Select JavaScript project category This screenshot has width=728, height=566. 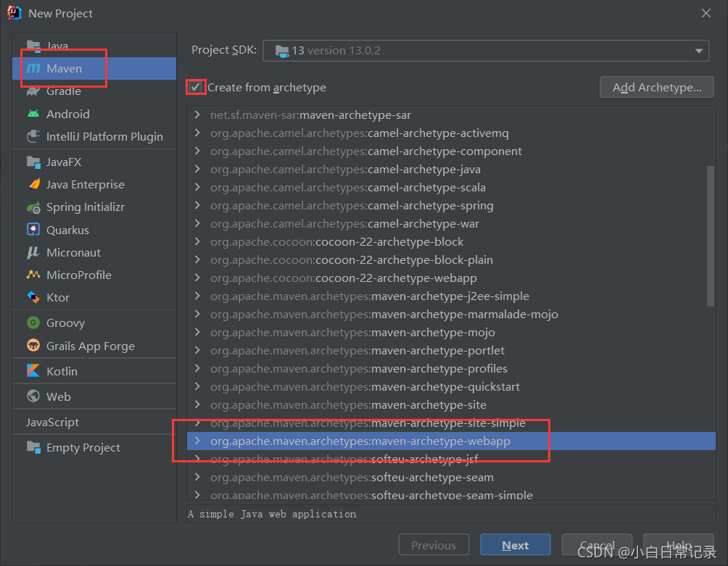pos(94,423)
